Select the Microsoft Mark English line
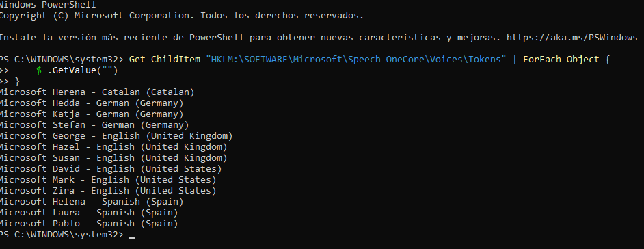This screenshot has height=249, width=644. click(x=108, y=179)
